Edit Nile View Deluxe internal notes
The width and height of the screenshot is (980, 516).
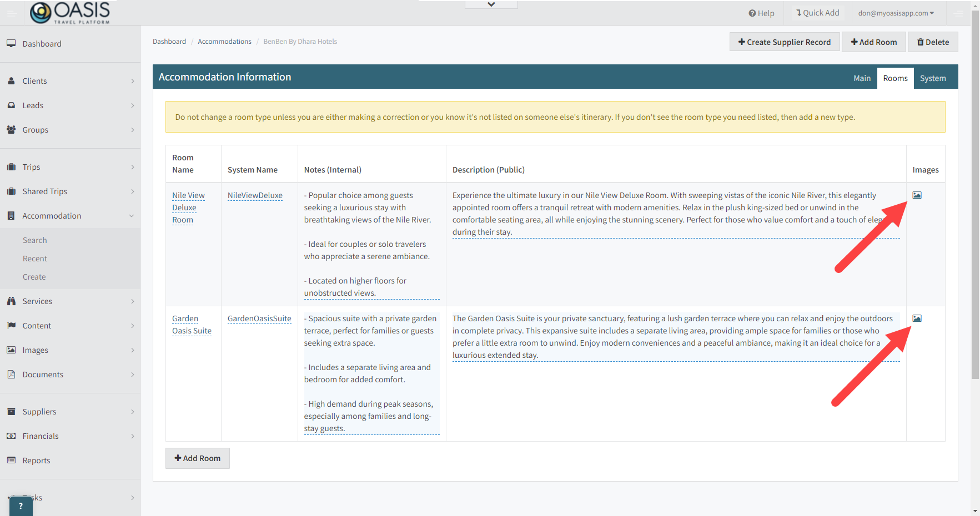371,244
